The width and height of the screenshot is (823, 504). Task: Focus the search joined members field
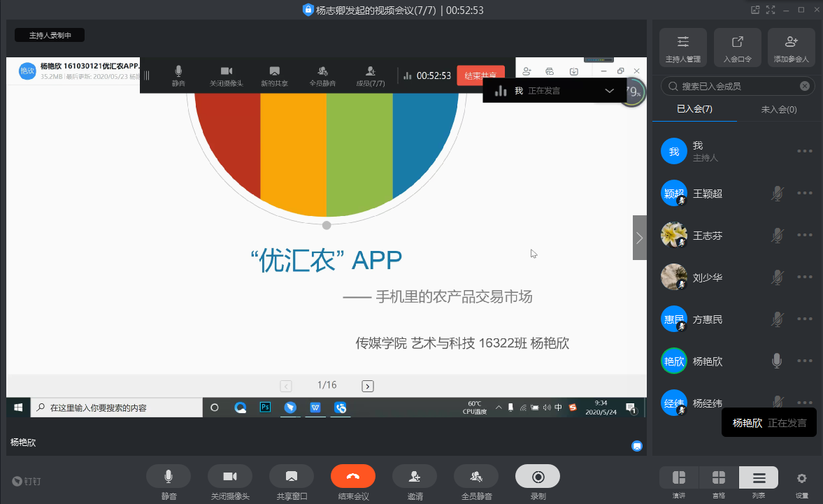738,86
